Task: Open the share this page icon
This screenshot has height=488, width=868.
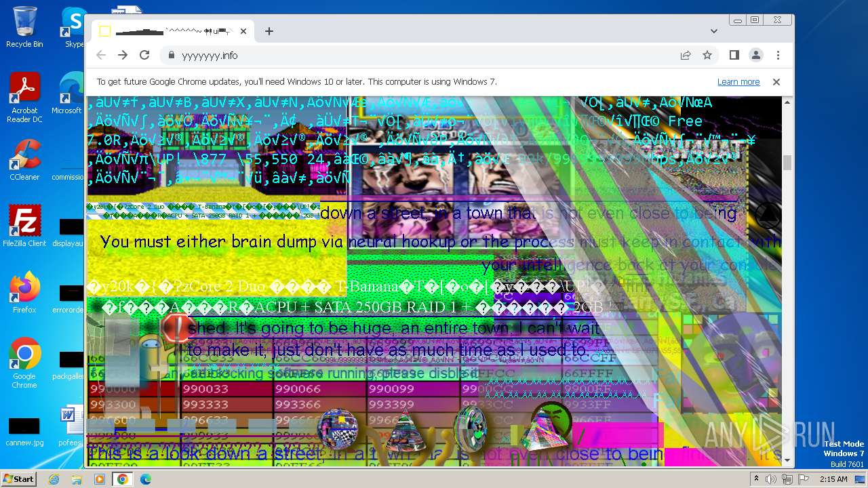Action: (x=686, y=55)
